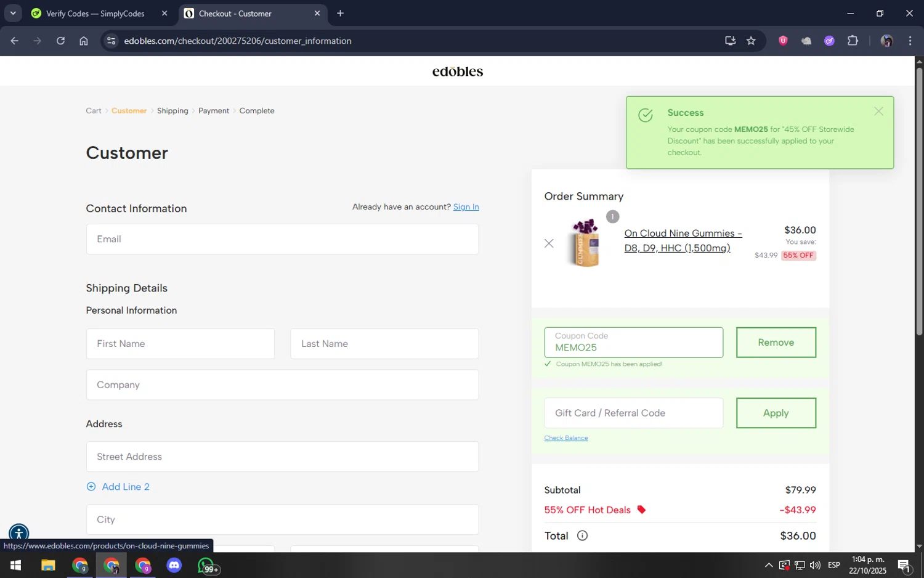Open Discord from the taskbar
Screen dimensions: 924x578
pos(174,565)
